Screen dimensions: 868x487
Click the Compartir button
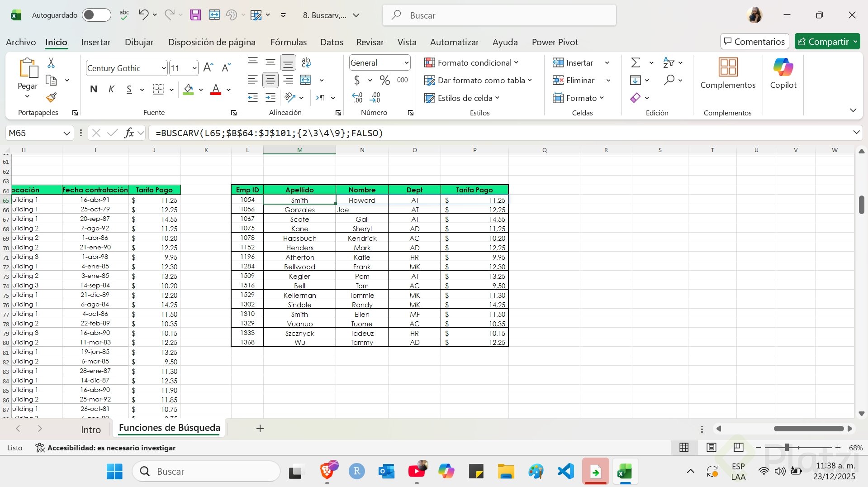pos(827,42)
